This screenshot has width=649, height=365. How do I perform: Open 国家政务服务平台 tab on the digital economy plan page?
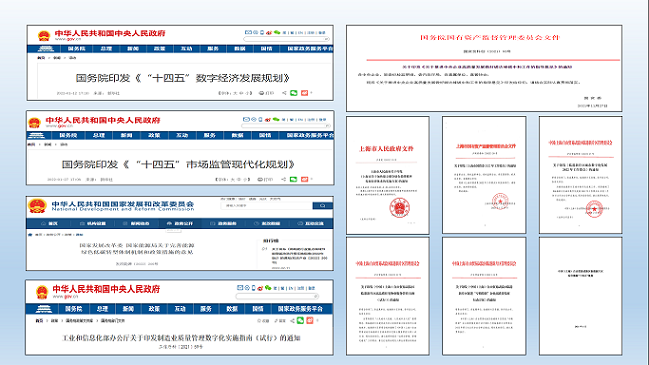click(x=310, y=48)
